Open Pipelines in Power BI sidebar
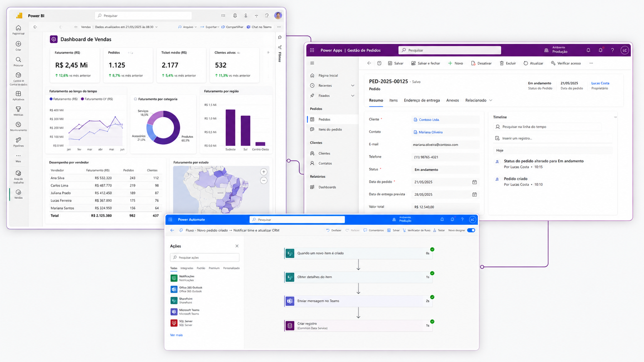This screenshot has width=644, height=362. pyautogui.click(x=18, y=142)
